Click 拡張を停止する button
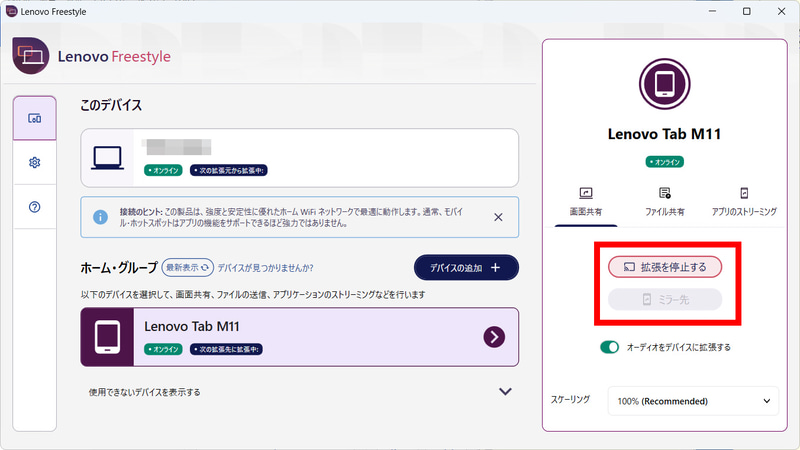Screen dimensions: 800x450 pos(665,267)
